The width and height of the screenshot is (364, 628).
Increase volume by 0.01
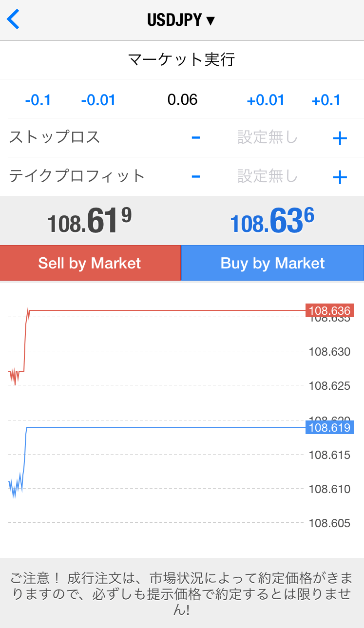point(266,100)
